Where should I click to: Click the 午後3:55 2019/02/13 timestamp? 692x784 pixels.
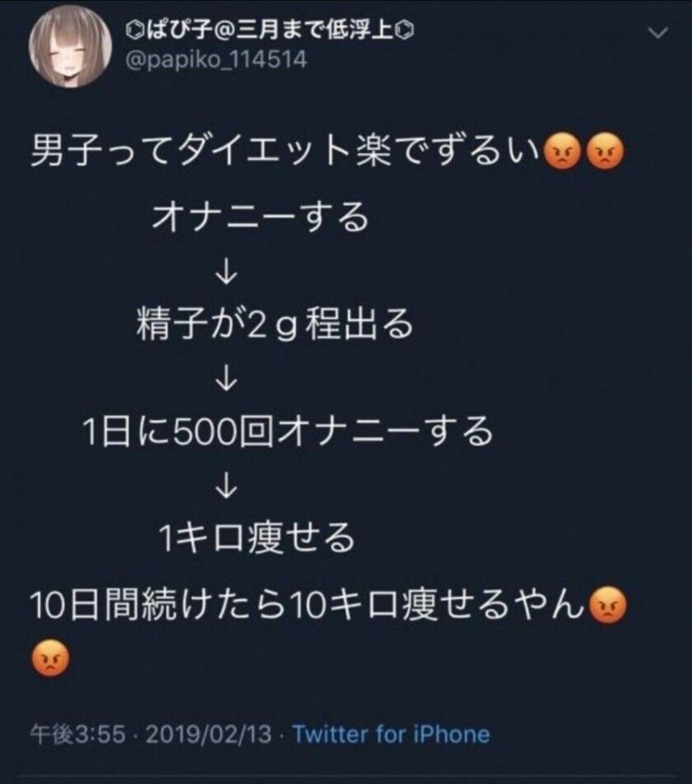(x=151, y=734)
